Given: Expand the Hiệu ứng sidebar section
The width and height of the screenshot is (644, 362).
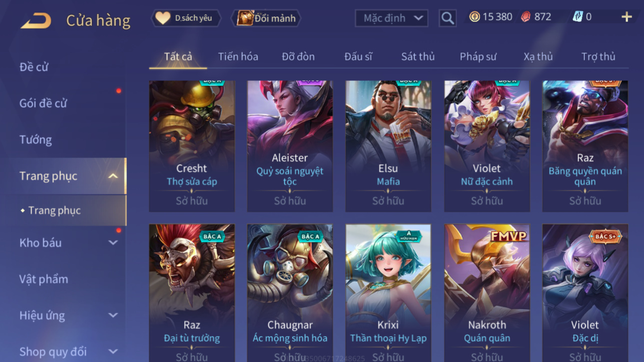Looking at the screenshot, I should pos(113,315).
